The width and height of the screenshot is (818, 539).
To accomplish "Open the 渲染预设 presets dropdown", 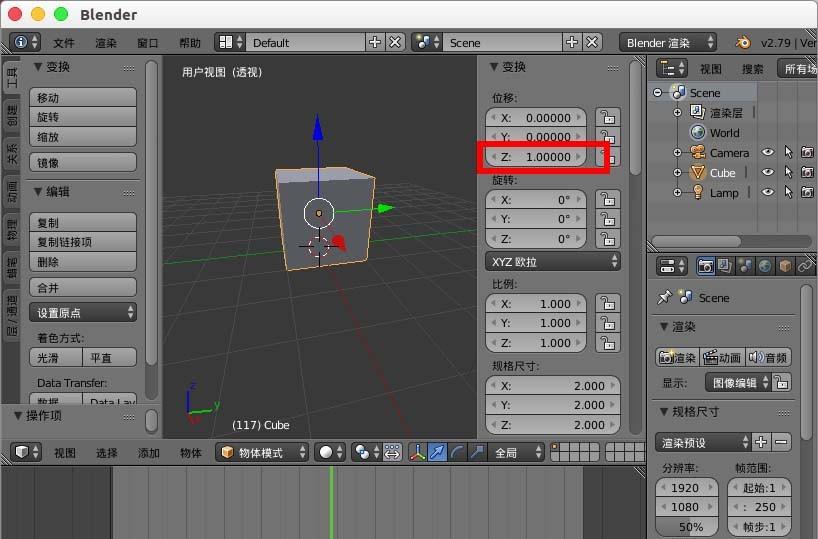I will click(x=703, y=442).
